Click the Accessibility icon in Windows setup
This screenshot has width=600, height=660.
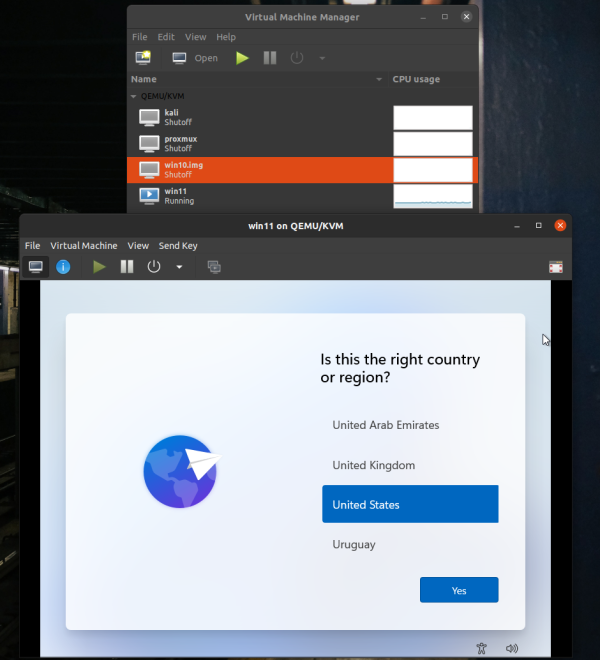481,648
